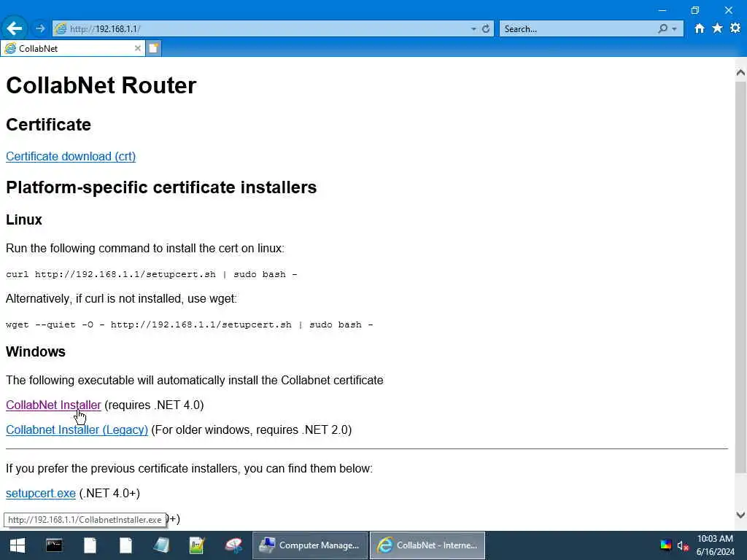
Task: Open the Tools gear icon
Action: click(735, 28)
